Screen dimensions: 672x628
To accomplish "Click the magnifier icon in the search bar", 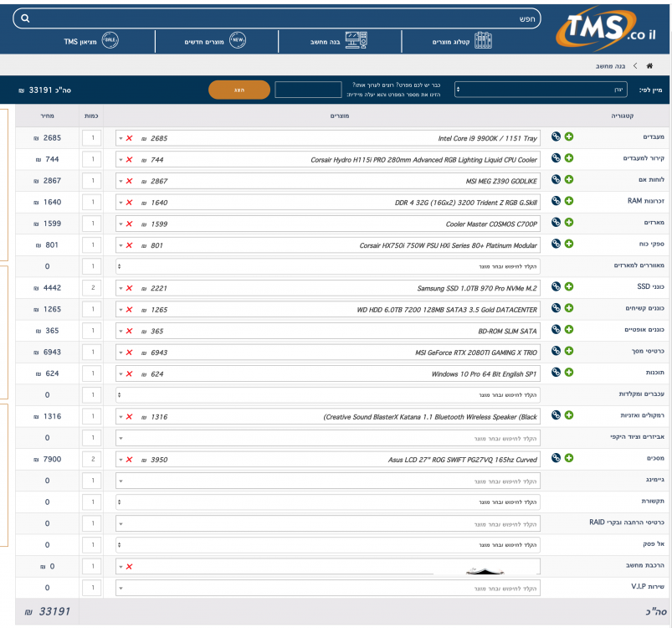I will tap(25, 18).
